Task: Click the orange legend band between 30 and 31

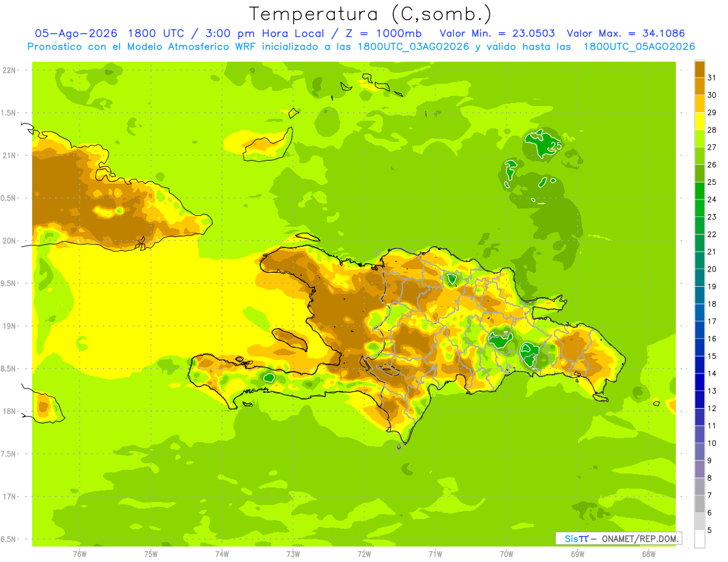Action: [699, 87]
